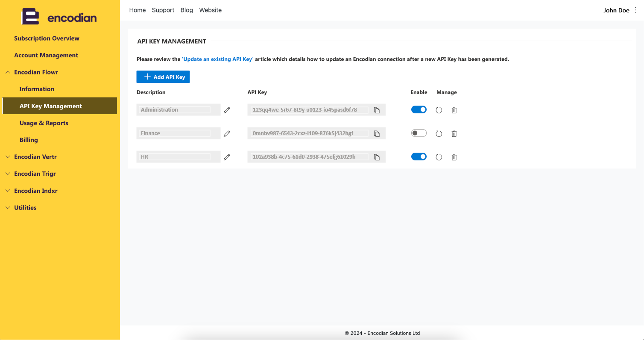The width and height of the screenshot is (644, 340).
Task: Open the Support menu item
Action: coord(163,10)
